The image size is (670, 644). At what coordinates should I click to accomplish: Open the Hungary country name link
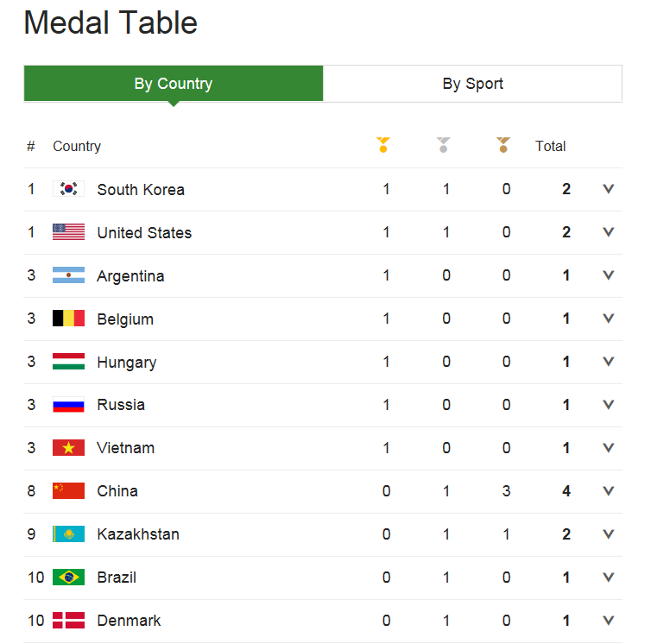coord(126,363)
